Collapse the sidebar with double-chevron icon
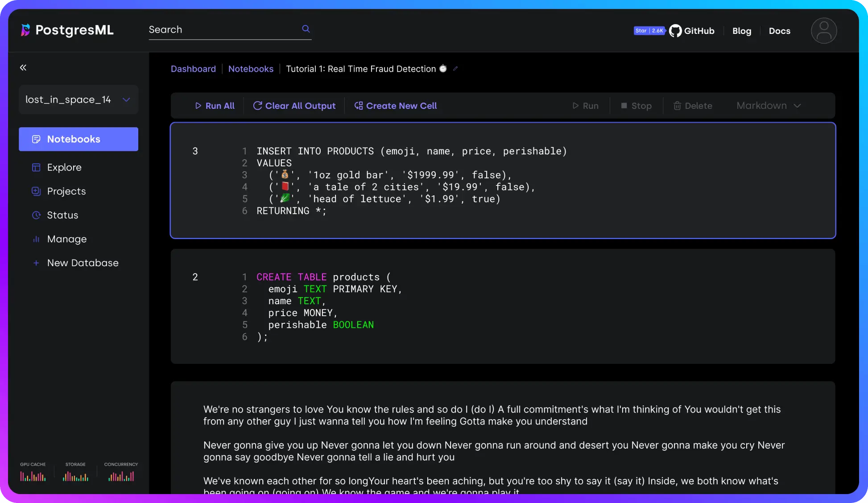 tap(23, 67)
